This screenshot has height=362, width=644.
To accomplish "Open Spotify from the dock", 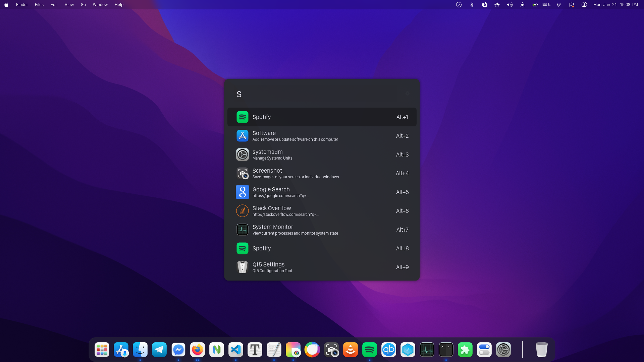I will (370, 350).
